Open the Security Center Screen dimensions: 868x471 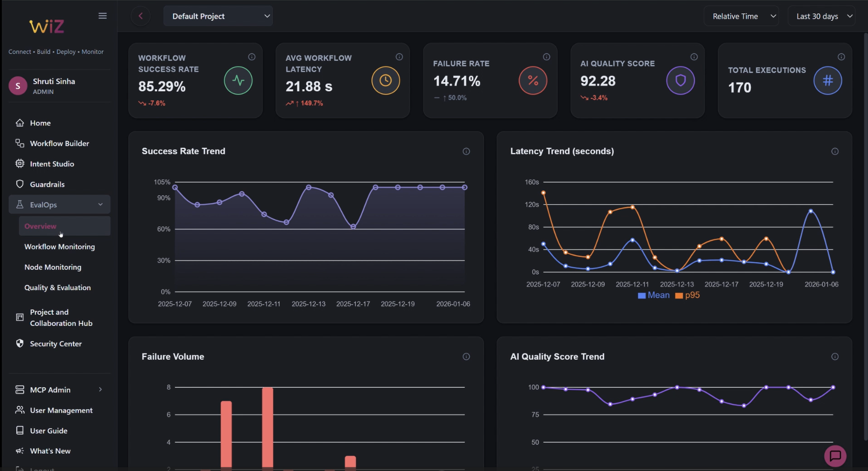tap(56, 344)
